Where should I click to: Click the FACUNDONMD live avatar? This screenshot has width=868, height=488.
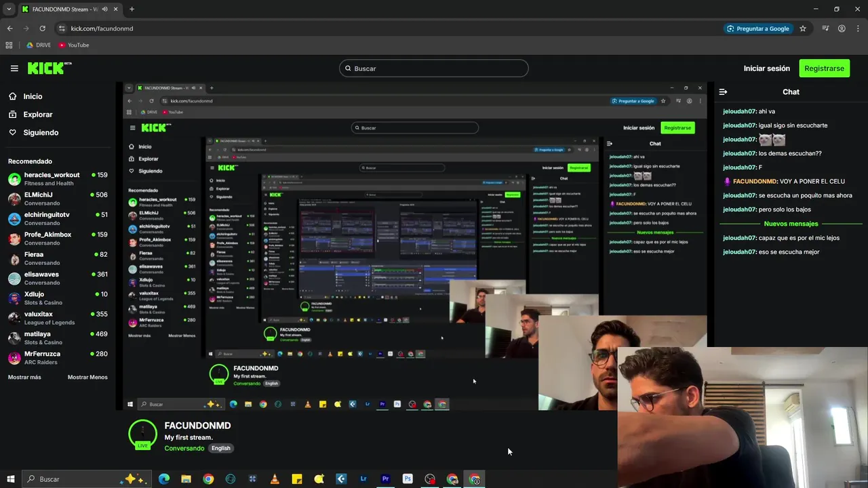(142, 434)
